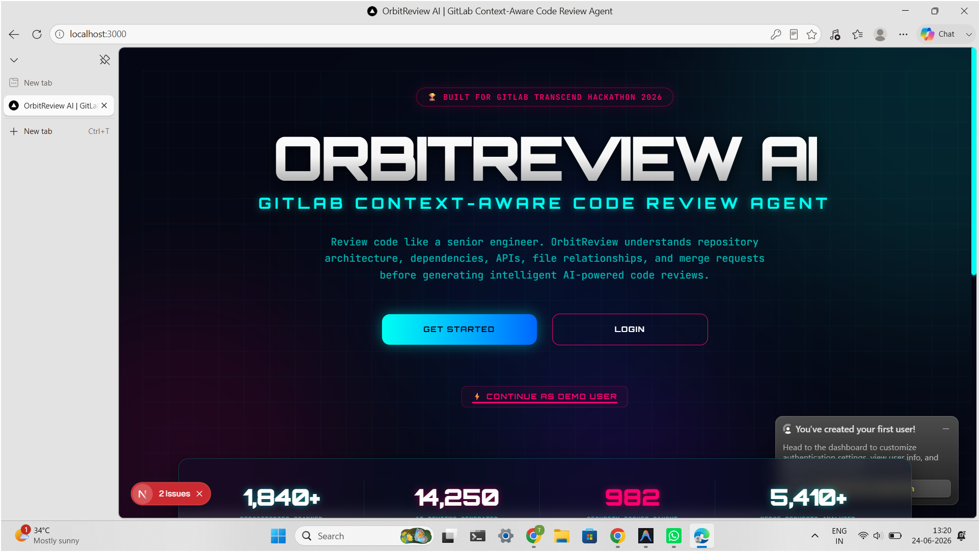Switch to Microsoft Edge in the taskbar

click(x=702, y=536)
